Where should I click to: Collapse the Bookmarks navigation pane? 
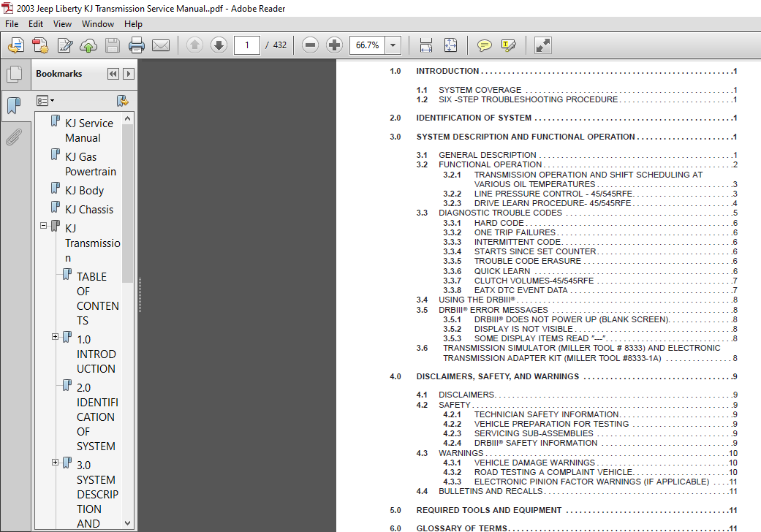click(113, 74)
